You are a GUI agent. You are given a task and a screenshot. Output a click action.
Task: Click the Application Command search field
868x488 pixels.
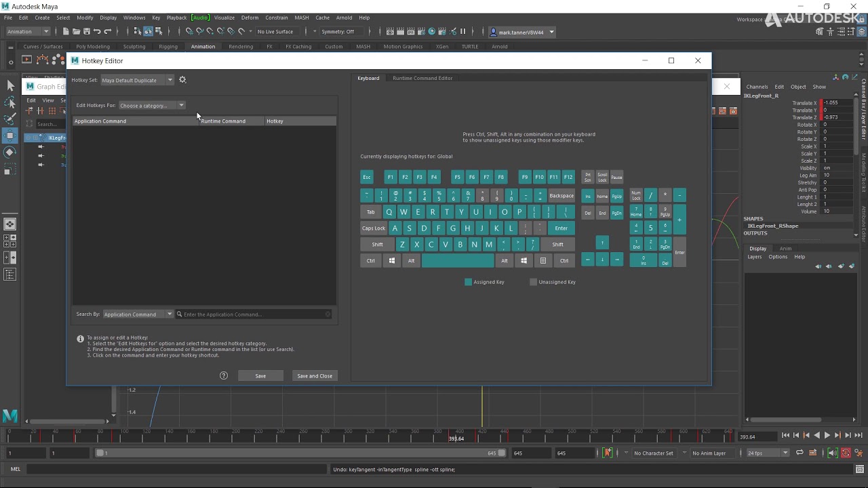pyautogui.click(x=254, y=314)
